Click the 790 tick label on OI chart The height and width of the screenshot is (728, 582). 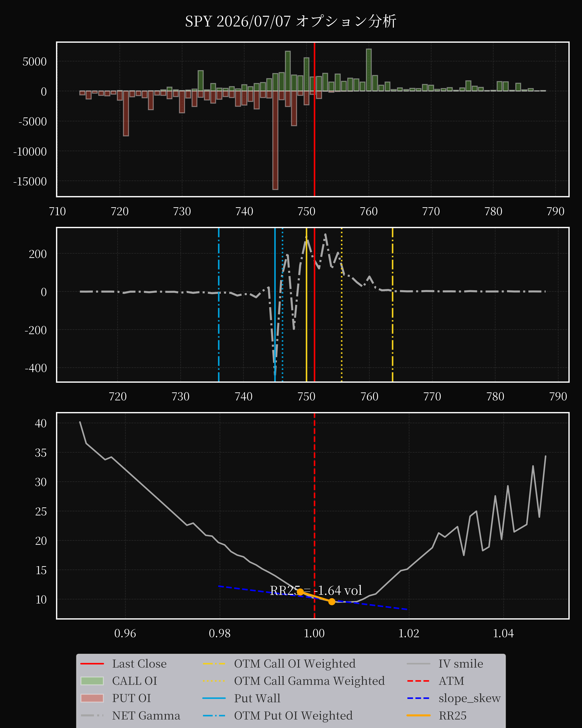tap(555, 211)
